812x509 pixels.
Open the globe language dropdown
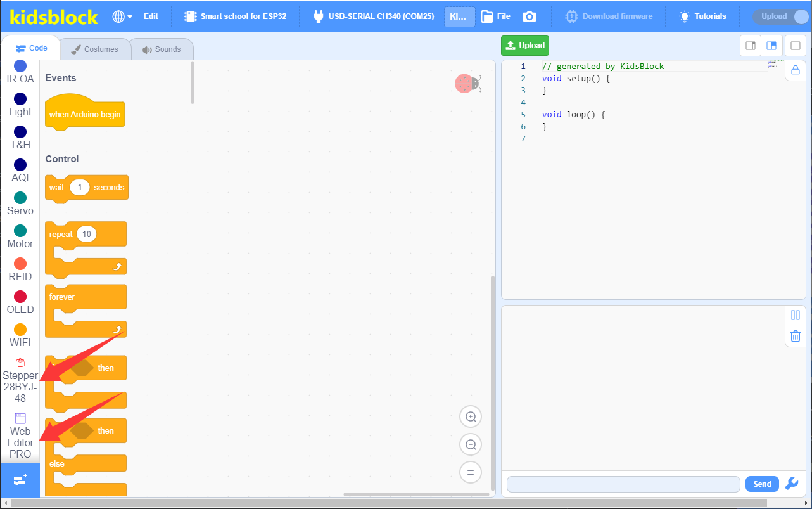(122, 16)
